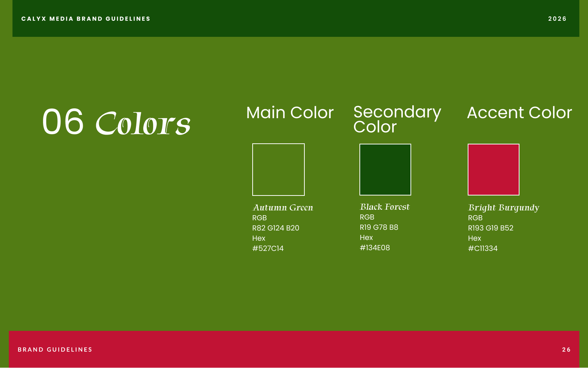Select the page number 26 in footer
Screen dimensions: 588x368
[x=566, y=349]
